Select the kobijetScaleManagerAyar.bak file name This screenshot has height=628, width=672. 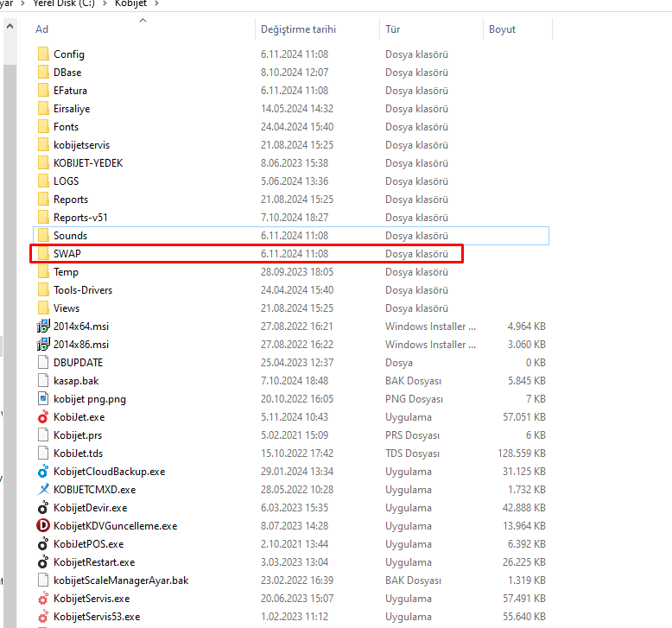tap(121, 580)
